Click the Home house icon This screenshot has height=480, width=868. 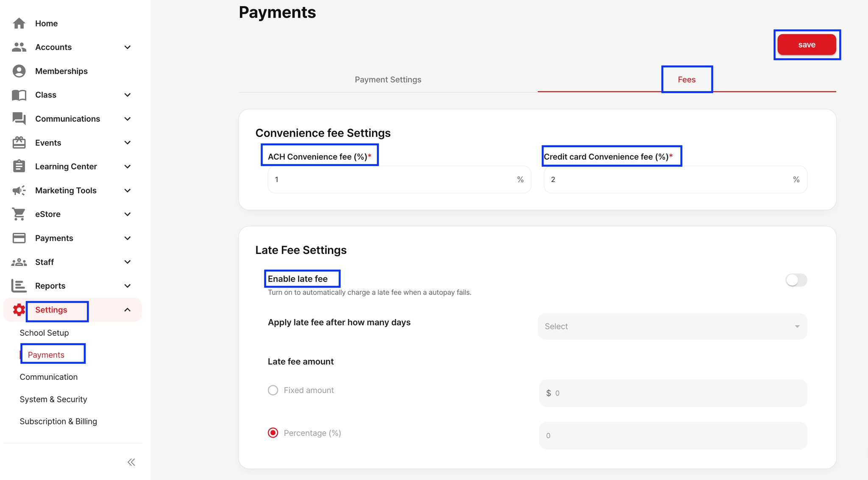[x=19, y=23]
